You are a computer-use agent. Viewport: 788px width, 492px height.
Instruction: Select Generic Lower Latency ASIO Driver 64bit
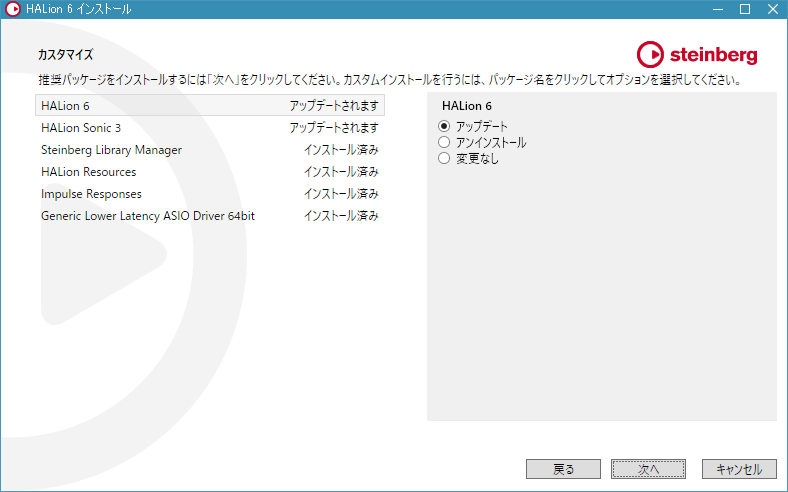click(210, 216)
